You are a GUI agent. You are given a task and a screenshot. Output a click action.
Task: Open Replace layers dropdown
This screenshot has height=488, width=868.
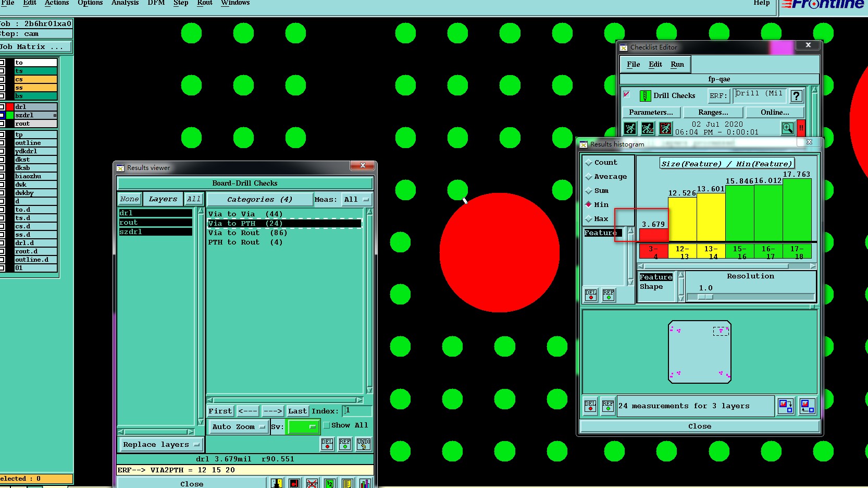(161, 445)
